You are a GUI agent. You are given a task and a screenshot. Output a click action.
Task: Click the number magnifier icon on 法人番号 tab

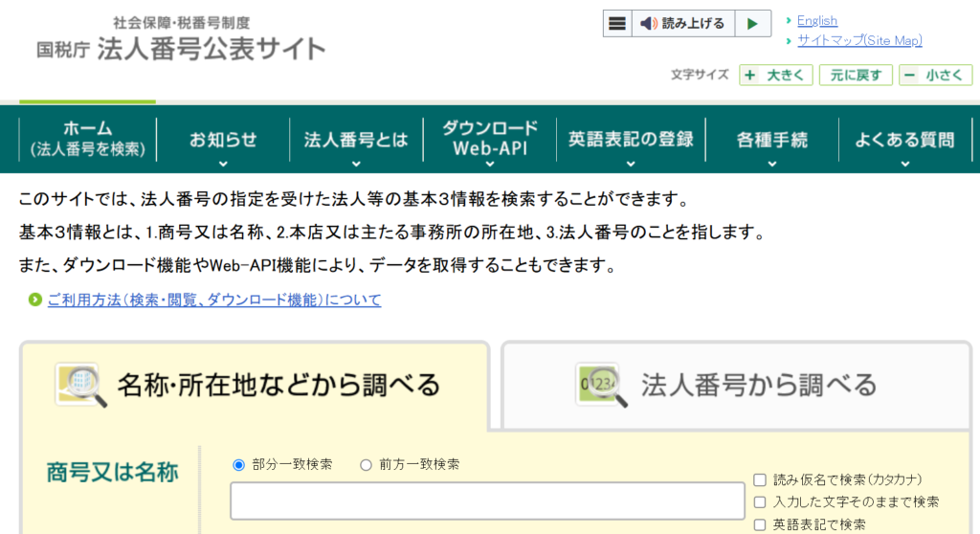[601, 385]
